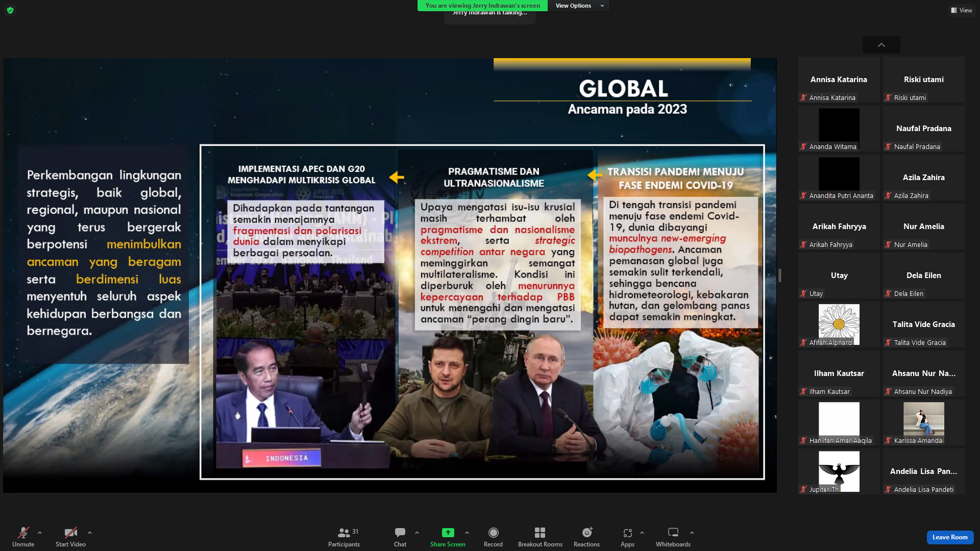Select Jupiter Th's eagle avatar tile
This screenshot has width=980, height=551.
[839, 471]
